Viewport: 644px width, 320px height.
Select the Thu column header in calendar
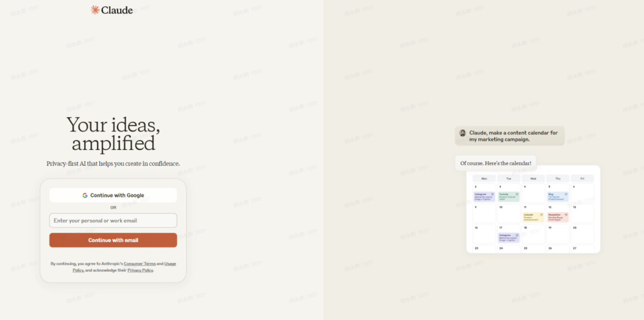tap(557, 178)
